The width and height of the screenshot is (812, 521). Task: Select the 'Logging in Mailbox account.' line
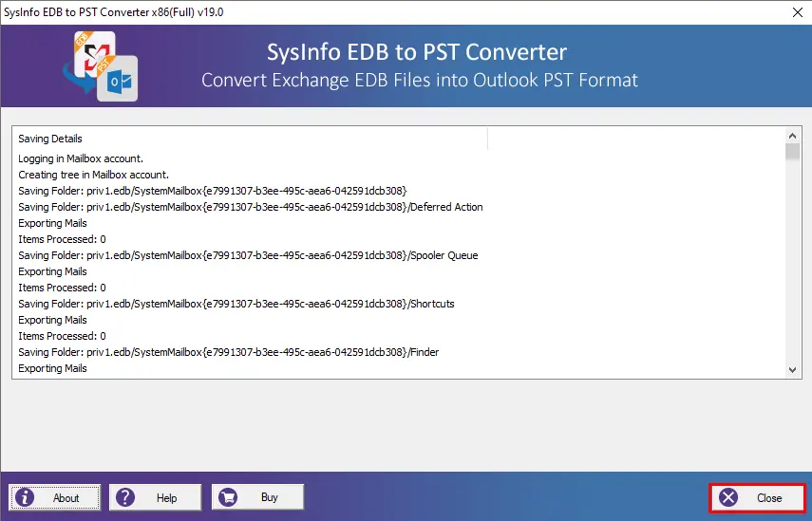(x=81, y=158)
